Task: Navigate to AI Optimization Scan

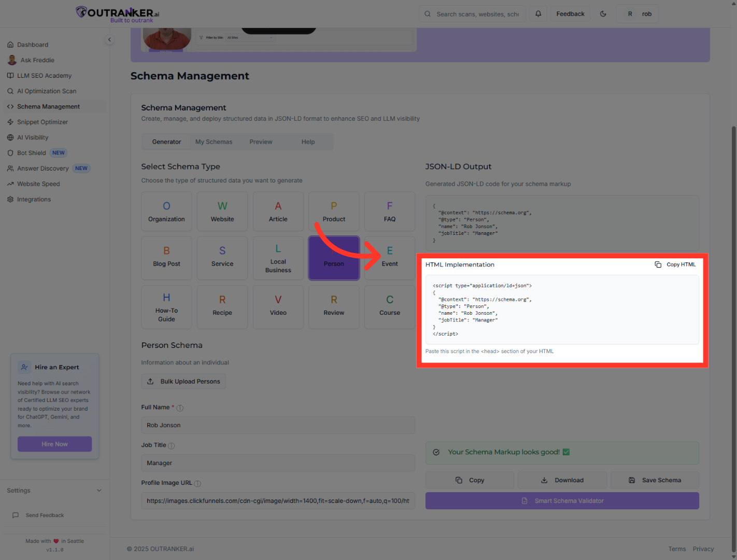Action: point(54,91)
